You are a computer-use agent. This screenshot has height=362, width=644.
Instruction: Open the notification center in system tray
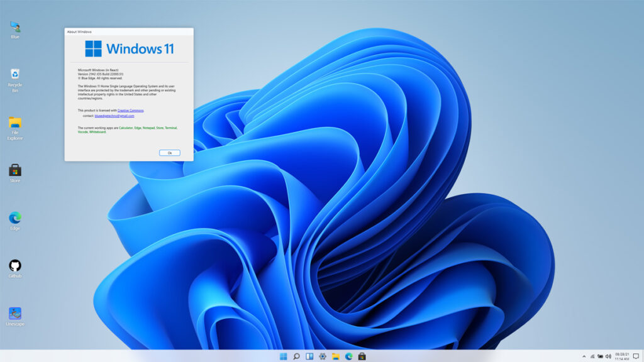click(x=636, y=356)
